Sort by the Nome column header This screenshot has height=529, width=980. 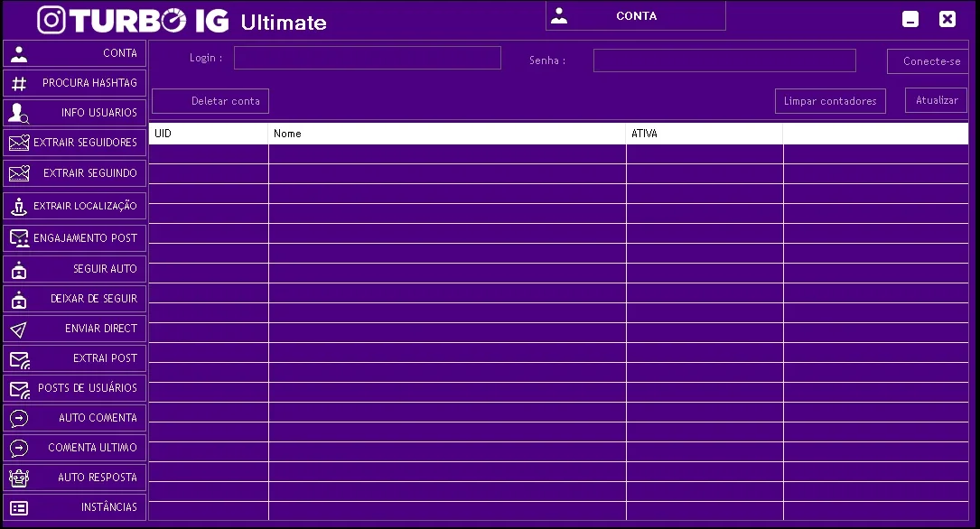point(447,134)
